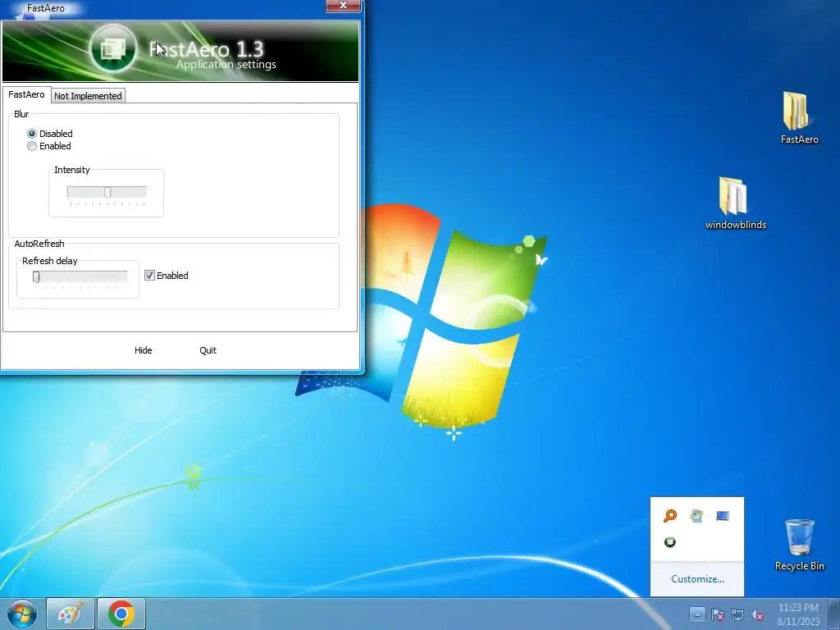Image resolution: width=840 pixels, height=630 pixels.
Task: Switch to the Not Implemented tab
Action: click(88, 96)
